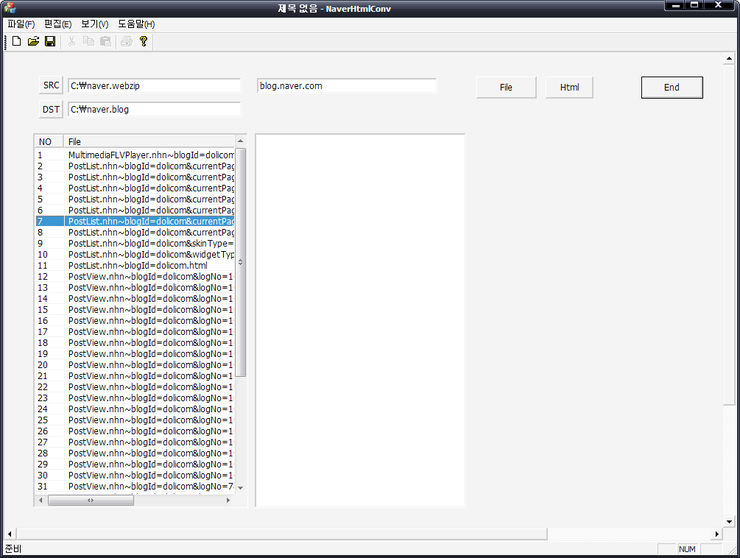
Task: Click the Save floppy disk icon
Action: click(50, 42)
